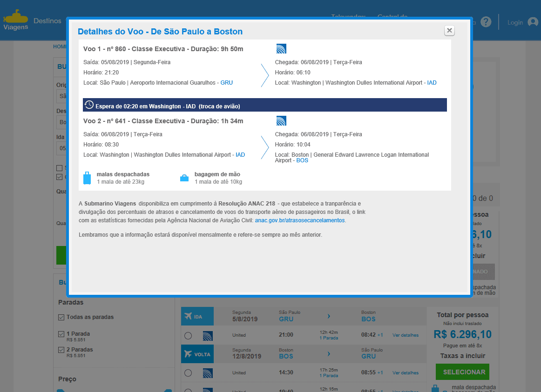Close the flight details dialog

449,31
